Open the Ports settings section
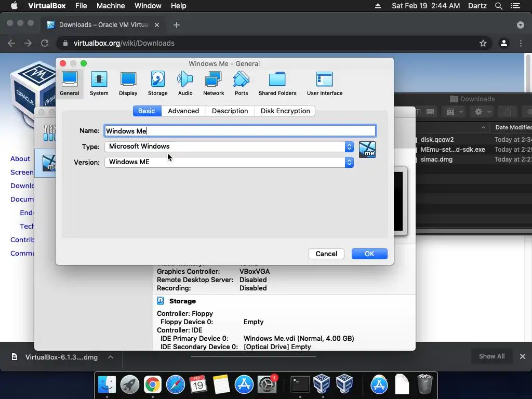The image size is (532, 399). coord(241,84)
